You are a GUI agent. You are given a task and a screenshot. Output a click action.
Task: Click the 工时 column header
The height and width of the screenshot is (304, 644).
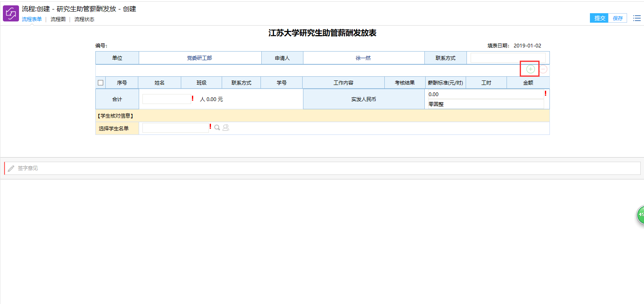[486, 82]
